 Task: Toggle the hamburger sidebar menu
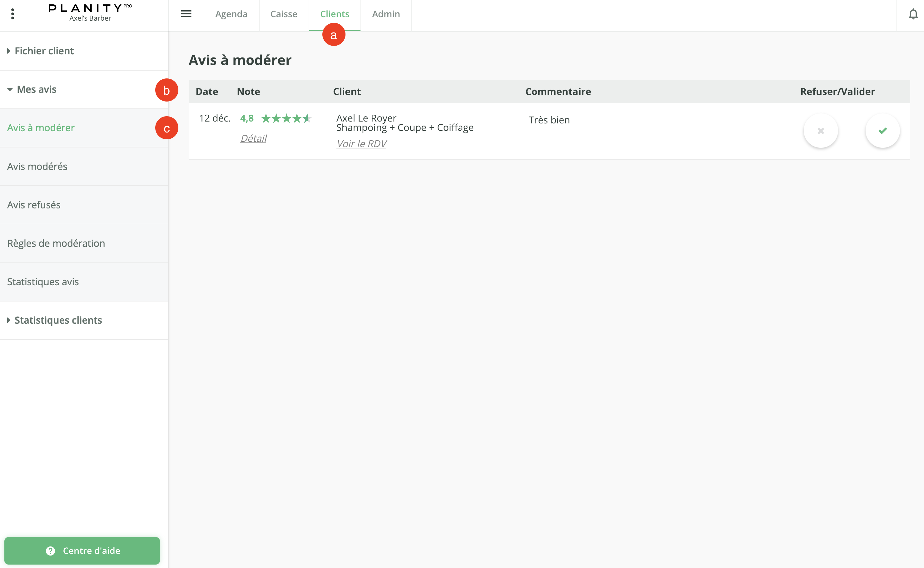[x=186, y=14]
